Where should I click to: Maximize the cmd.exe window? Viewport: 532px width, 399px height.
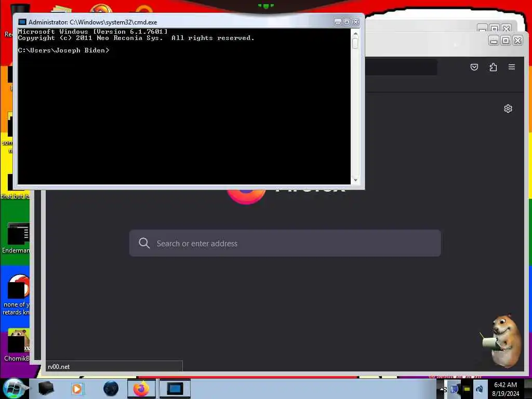347,22
